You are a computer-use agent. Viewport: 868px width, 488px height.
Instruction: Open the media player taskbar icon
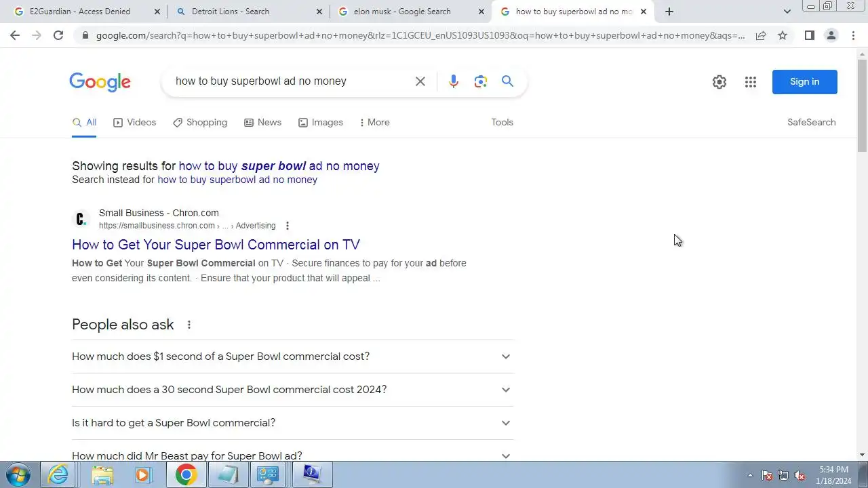click(x=143, y=474)
